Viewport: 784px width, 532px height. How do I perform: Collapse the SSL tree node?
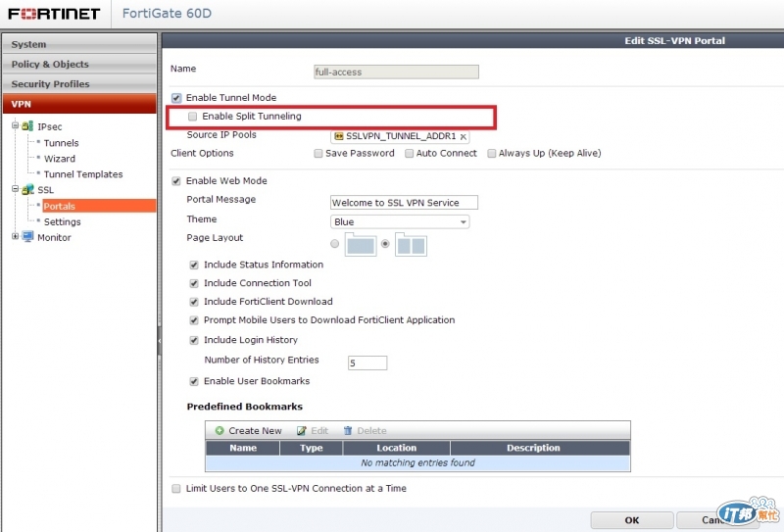tap(15, 189)
